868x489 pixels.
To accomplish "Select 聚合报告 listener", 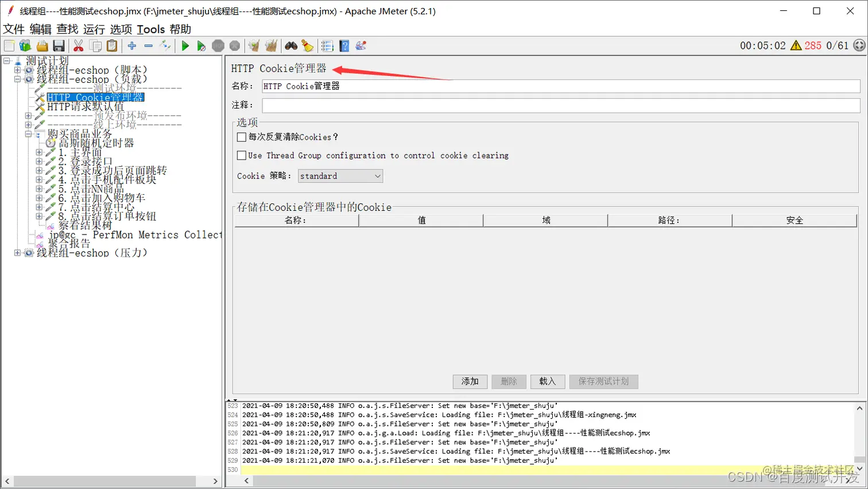I will (69, 244).
